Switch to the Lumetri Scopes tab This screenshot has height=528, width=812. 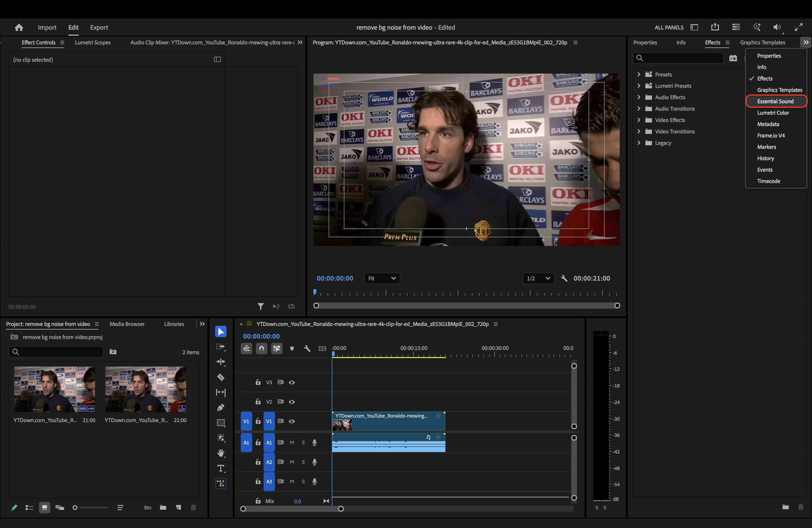93,42
